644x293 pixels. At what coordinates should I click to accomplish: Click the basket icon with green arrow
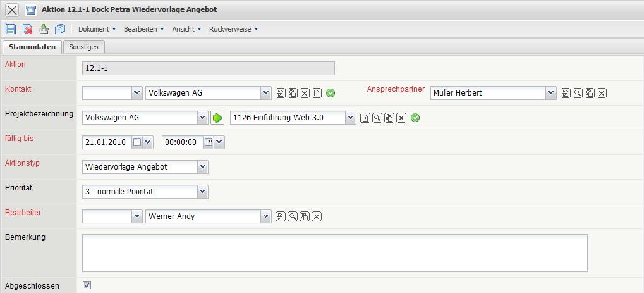point(44,29)
